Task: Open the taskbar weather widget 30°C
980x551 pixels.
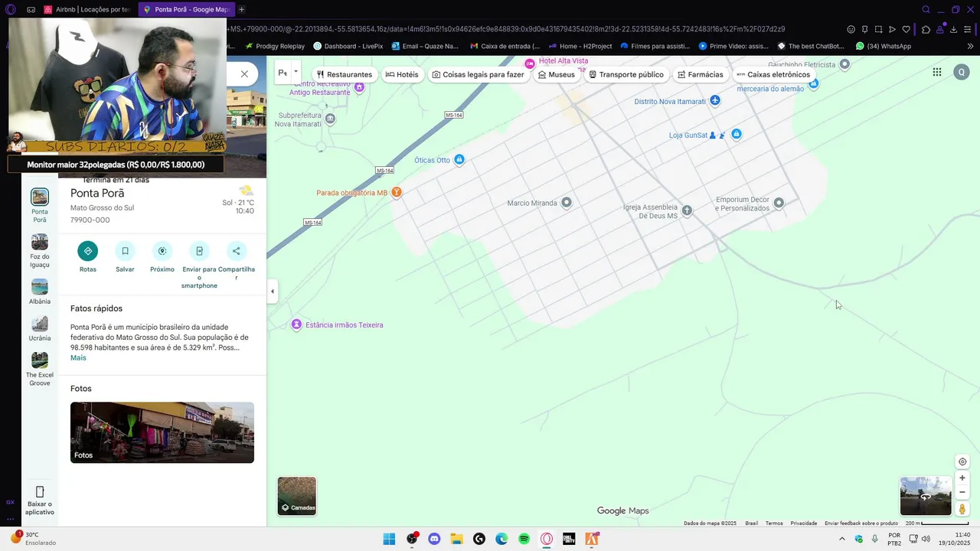Action: click(x=33, y=539)
